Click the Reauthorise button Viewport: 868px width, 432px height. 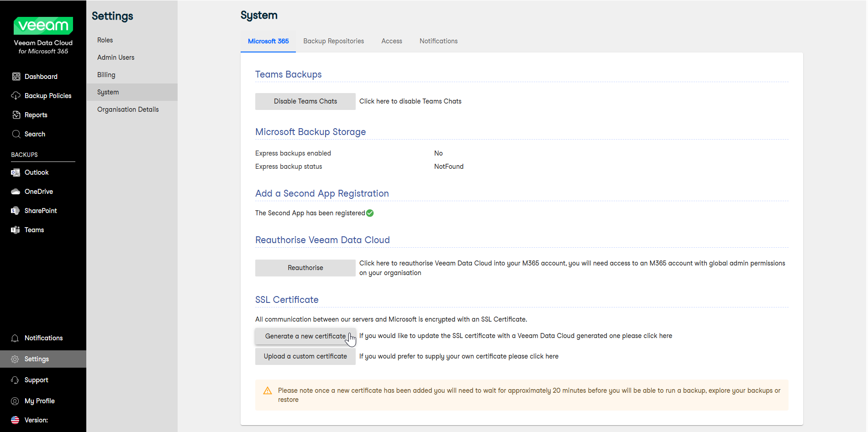(305, 268)
